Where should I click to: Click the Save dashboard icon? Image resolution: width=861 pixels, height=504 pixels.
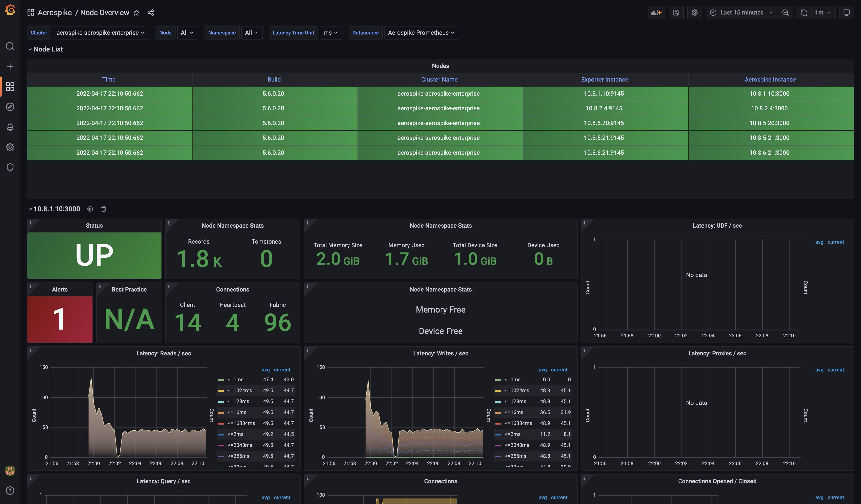click(676, 13)
